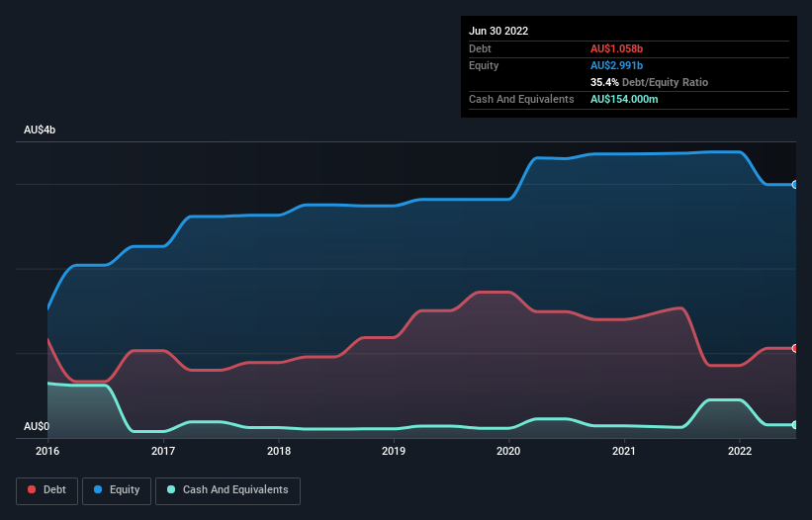Click the teal Cash legend dot
The width and height of the screenshot is (812, 520).
(x=171, y=489)
